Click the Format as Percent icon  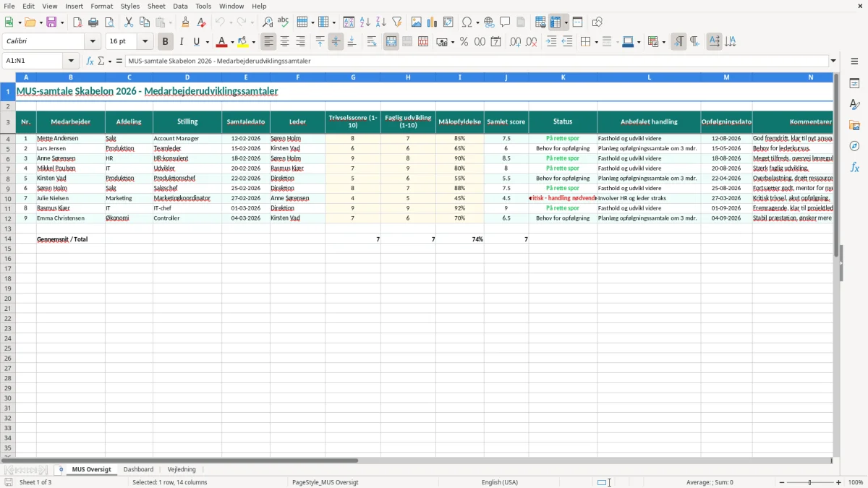coord(464,42)
